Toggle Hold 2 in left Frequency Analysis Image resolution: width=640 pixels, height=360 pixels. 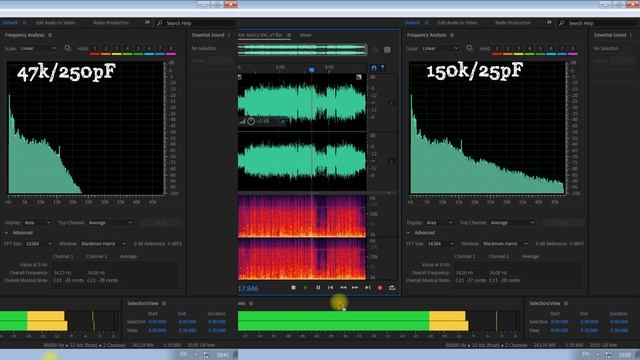[x=106, y=49]
